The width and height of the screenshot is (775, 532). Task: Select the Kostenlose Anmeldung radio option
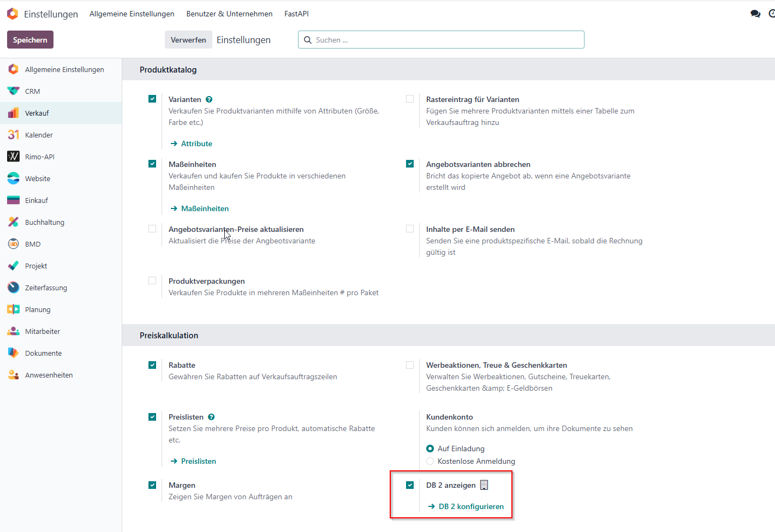coord(430,461)
